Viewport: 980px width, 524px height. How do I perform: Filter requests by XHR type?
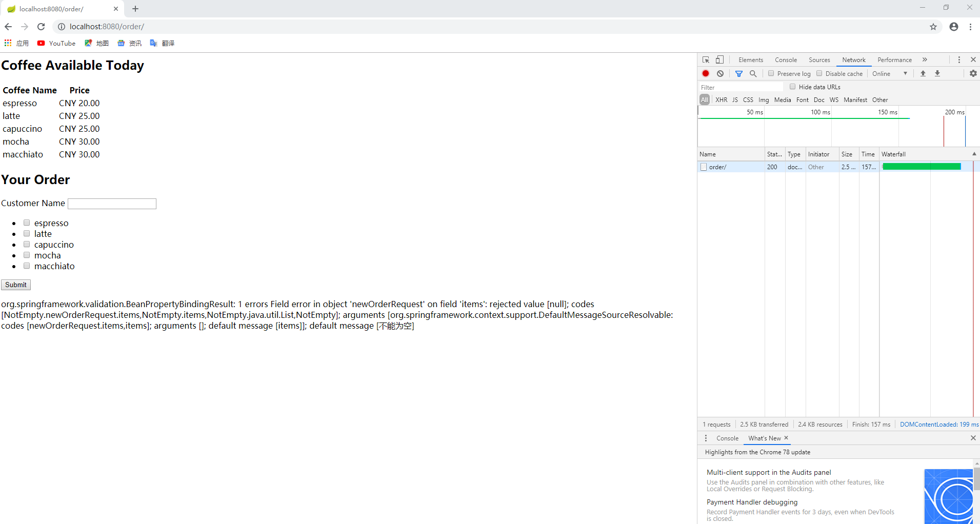pos(721,100)
